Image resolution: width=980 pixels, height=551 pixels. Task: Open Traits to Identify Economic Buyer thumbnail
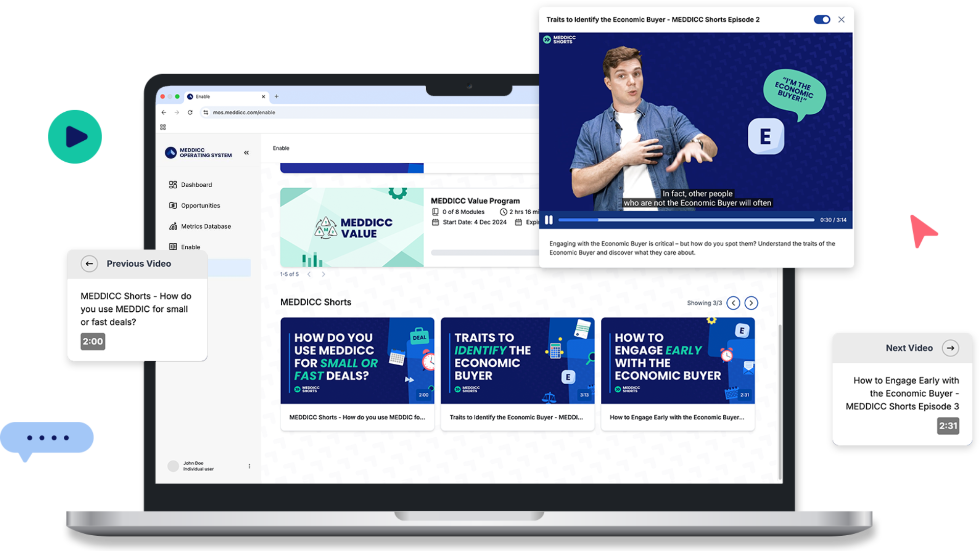click(x=518, y=361)
